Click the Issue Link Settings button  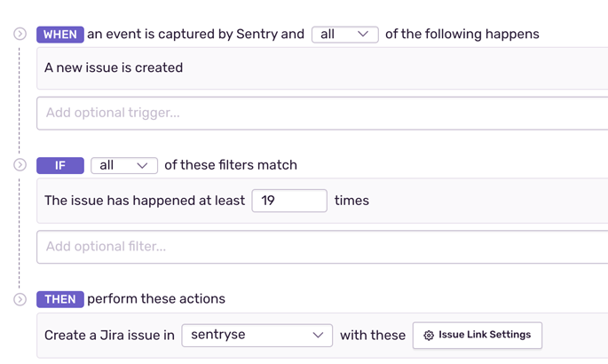click(478, 336)
